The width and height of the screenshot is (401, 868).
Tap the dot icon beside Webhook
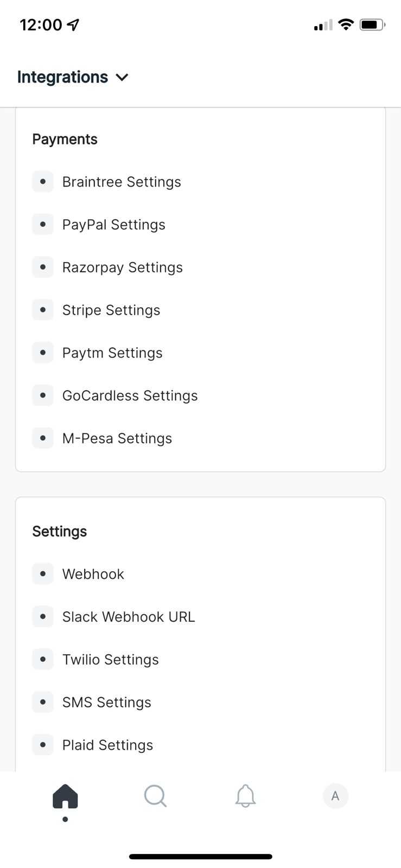[43, 574]
